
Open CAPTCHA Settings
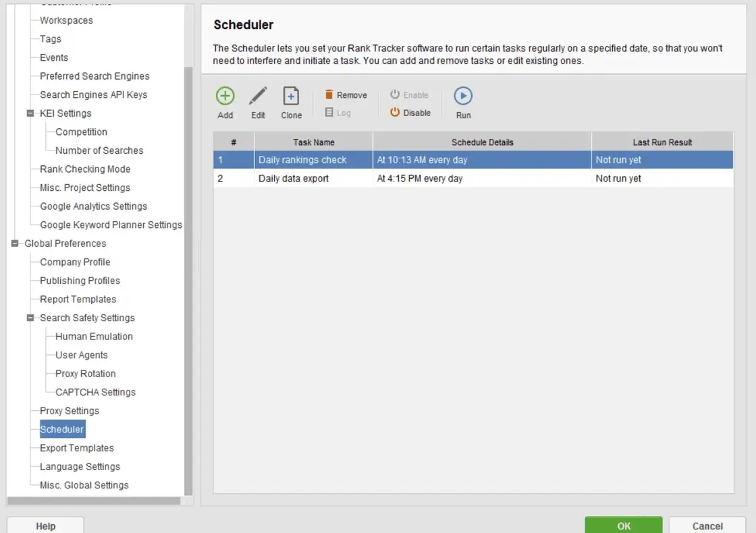pyautogui.click(x=95, y=392)
